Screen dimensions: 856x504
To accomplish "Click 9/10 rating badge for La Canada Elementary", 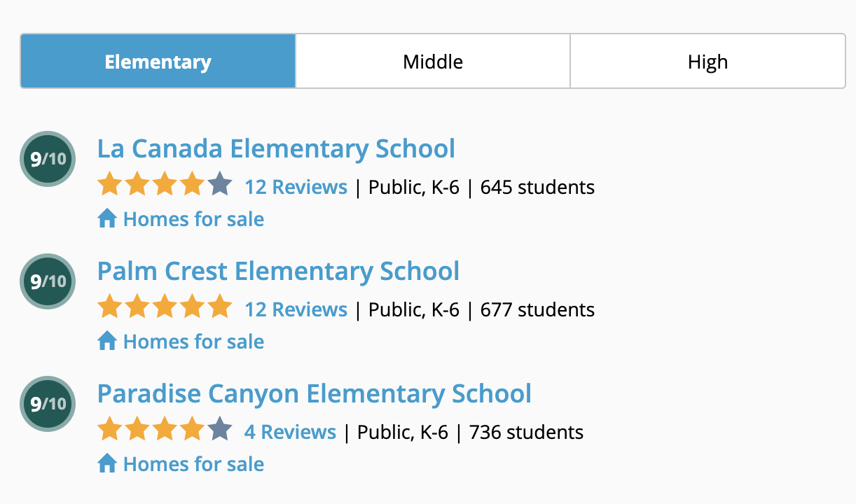I will tap(48, 159).
